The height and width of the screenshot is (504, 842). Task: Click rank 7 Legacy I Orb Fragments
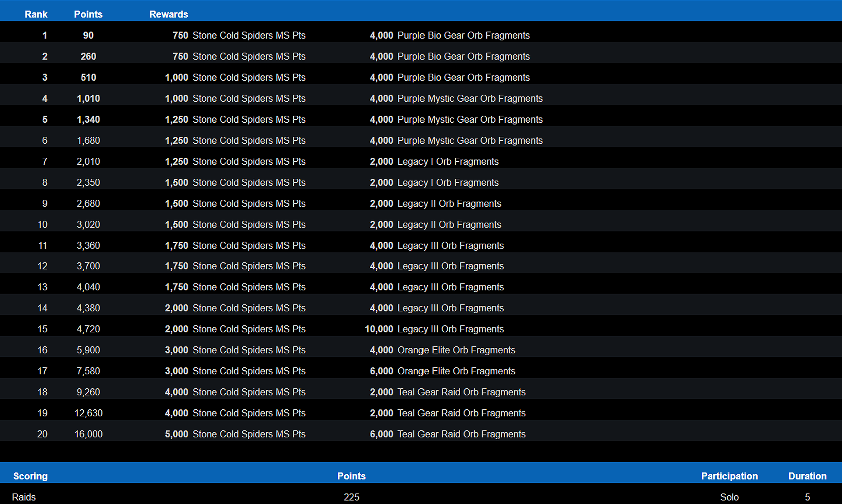pos(447,161)
